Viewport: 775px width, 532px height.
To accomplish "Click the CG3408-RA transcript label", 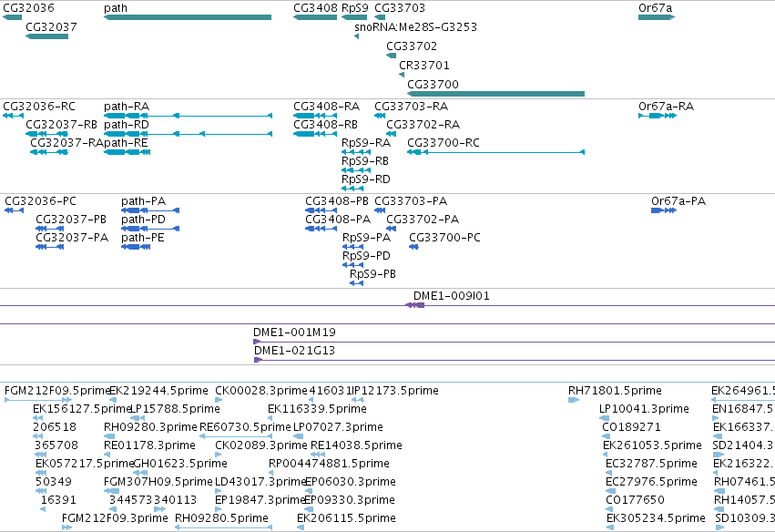I will [x=327, y=107].
